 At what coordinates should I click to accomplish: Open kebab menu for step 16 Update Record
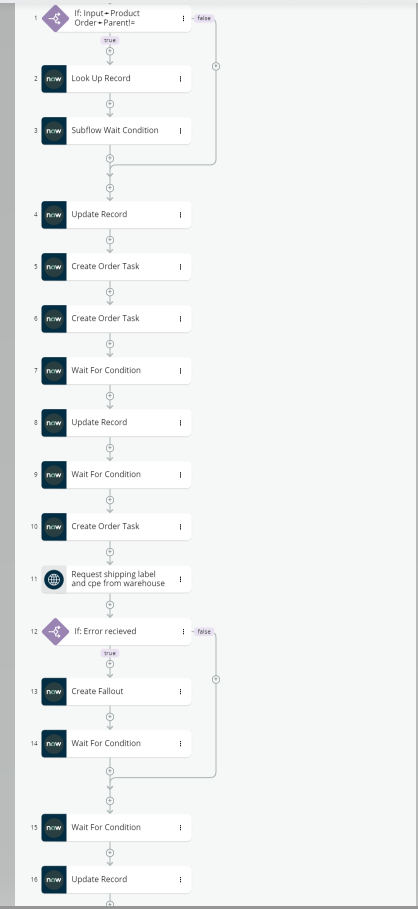pyautogui.click(x=180, y=880)
